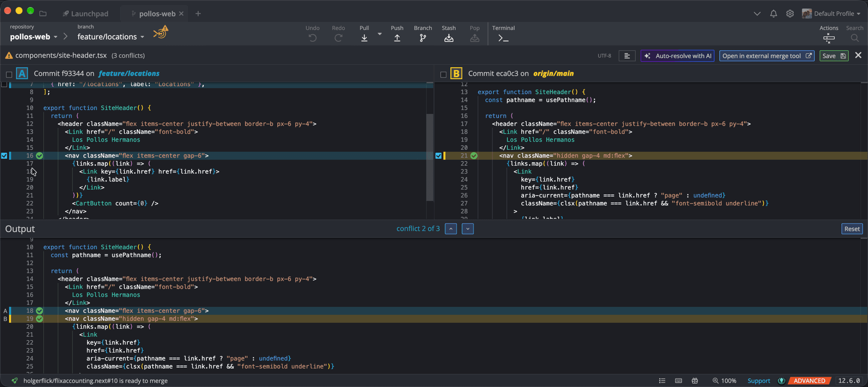Check the Commit eca0c3 side B checkbox
Image resolution: width=868 pixels, height=387 pixels.
point(443,74)
